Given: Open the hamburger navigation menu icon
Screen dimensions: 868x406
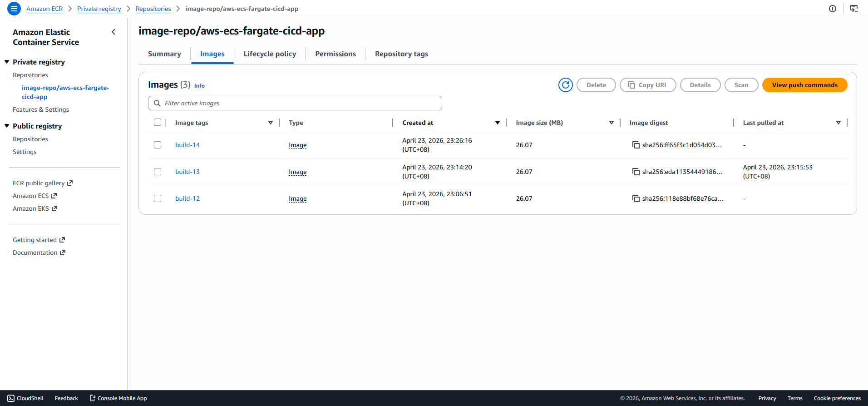Looking at the screenshot, I should (x=14, y=9).
